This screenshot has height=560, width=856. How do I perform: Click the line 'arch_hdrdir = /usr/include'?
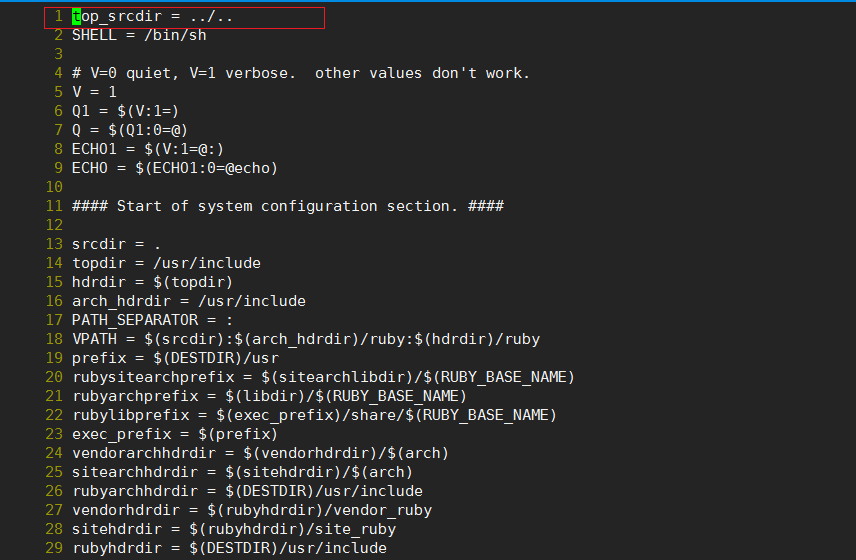pos(189,301)
